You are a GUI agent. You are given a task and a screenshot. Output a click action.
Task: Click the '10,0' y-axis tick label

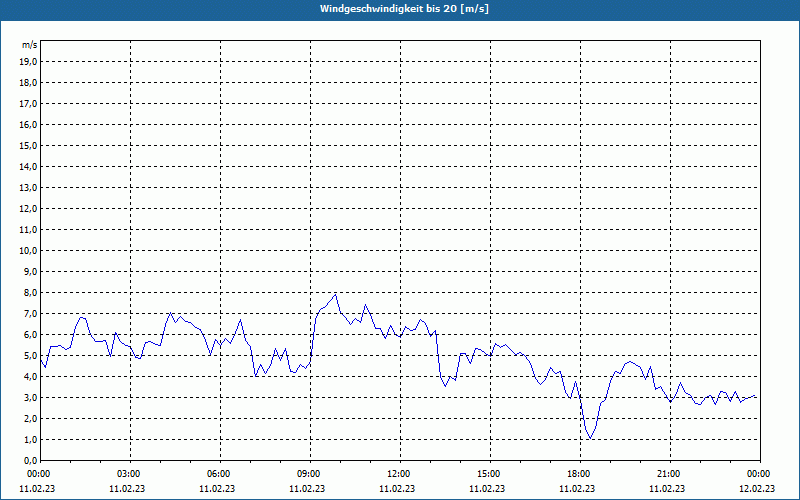click(x=28, y=251)
